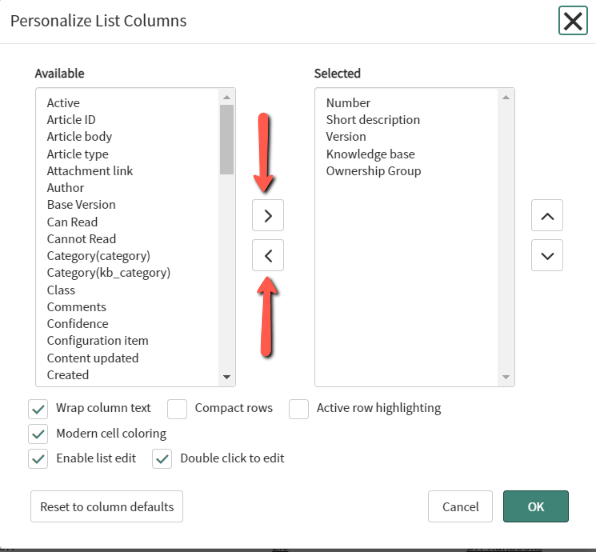Click the Available list scrollbar thumb

point(227,140)
